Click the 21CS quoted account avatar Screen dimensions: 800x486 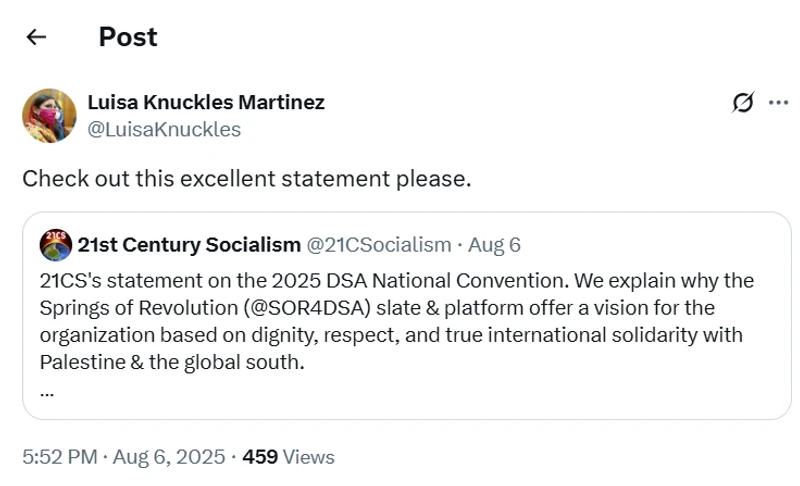[x=55, y=245]
